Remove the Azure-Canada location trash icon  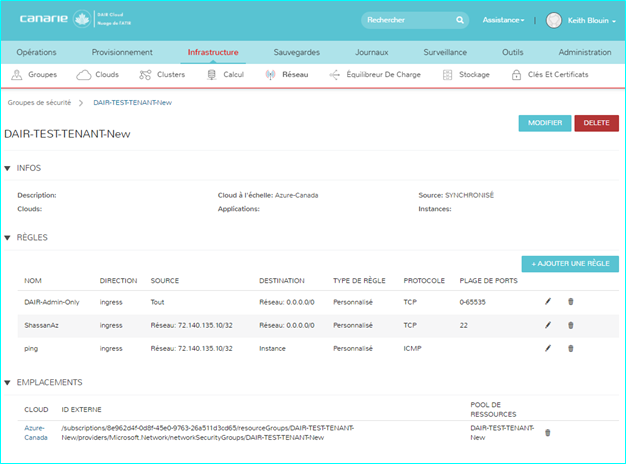click(547, 433)
